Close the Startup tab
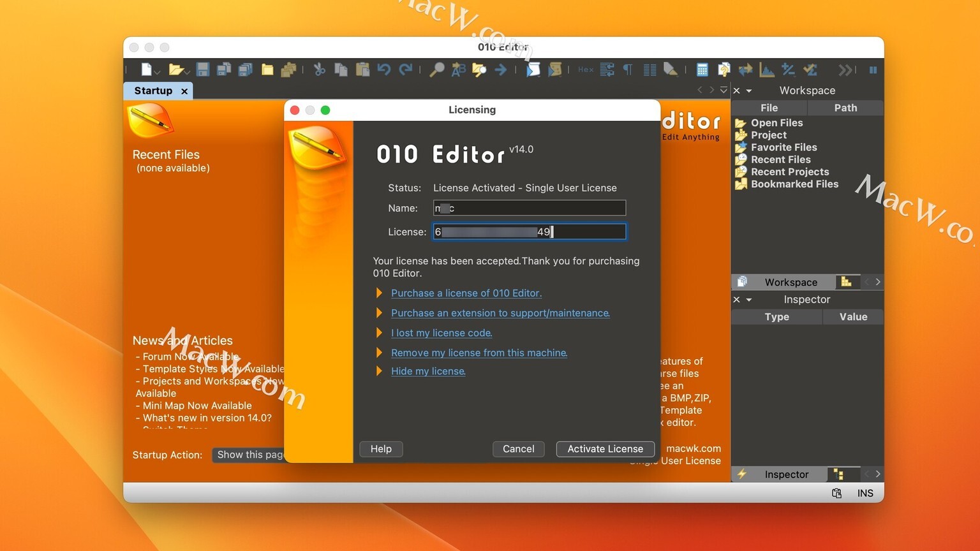980x551 pixels. click(x=184, y=91)
